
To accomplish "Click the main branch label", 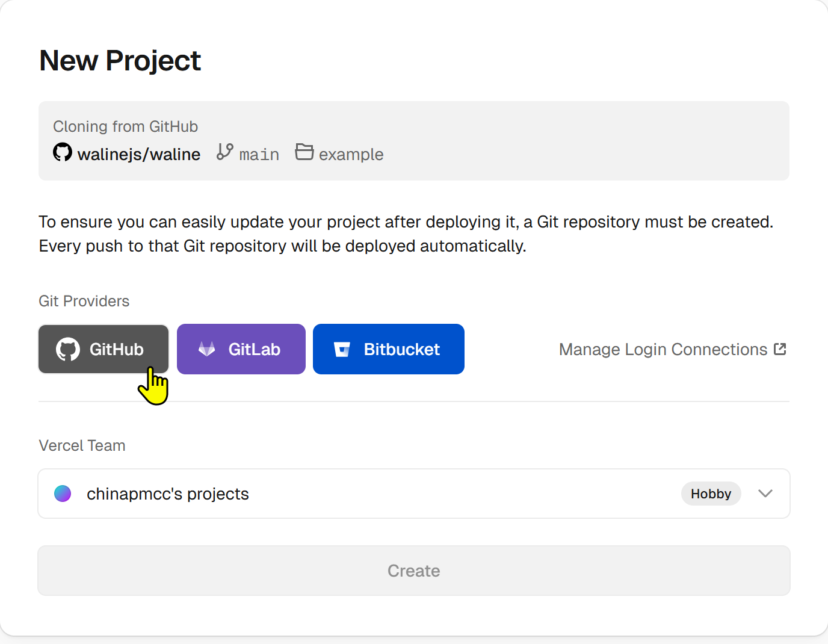I will pyautogui.click(x=259, y=155).
